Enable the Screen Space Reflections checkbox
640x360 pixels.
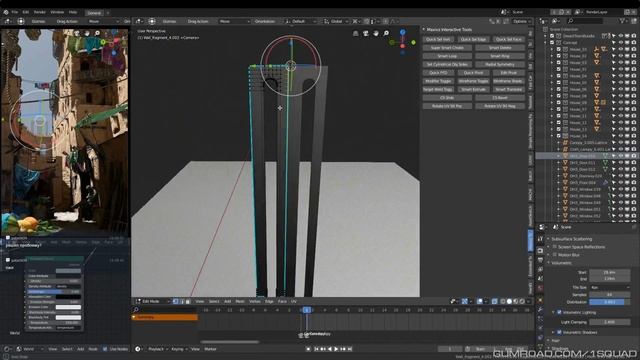click(x=554, y=247)
